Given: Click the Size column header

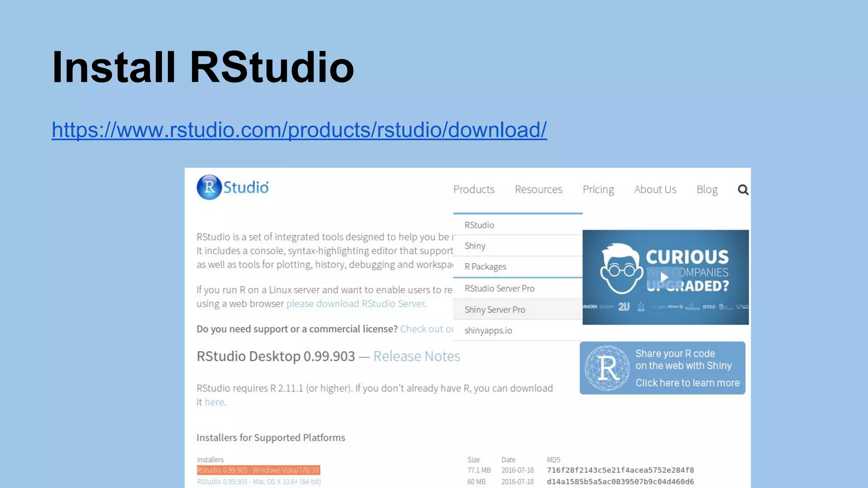Looking at the screenshot, I should click(473, 460).
